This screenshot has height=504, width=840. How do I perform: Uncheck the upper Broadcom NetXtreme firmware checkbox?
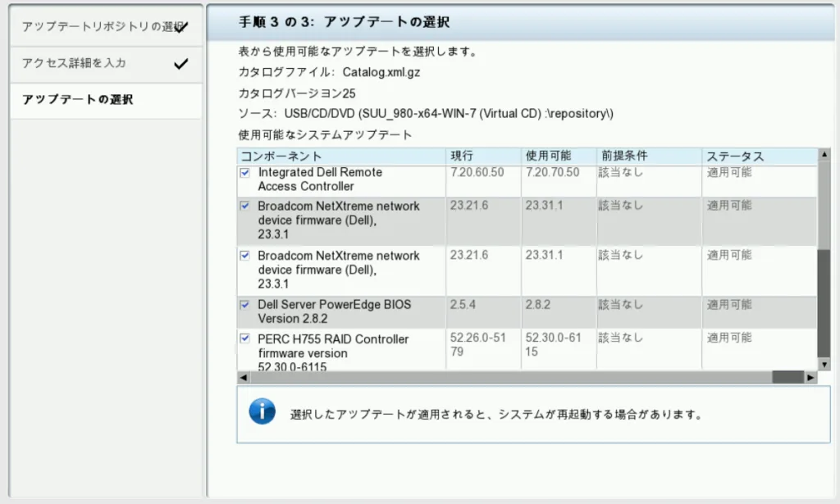(x=245, y=206)
